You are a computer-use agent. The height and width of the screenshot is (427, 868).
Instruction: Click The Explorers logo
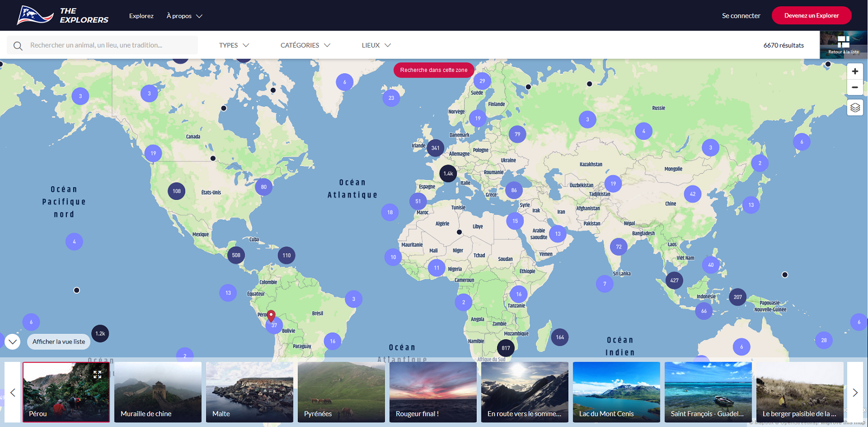(63, 16)
